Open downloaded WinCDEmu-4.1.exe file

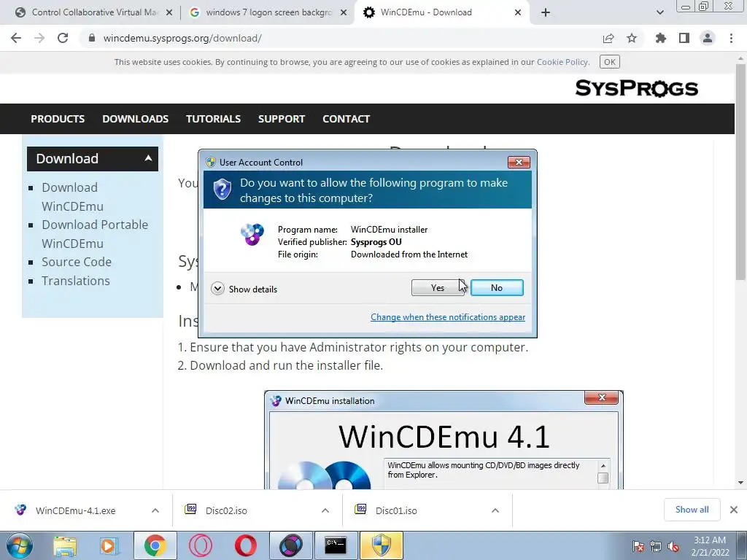[75, 510]
